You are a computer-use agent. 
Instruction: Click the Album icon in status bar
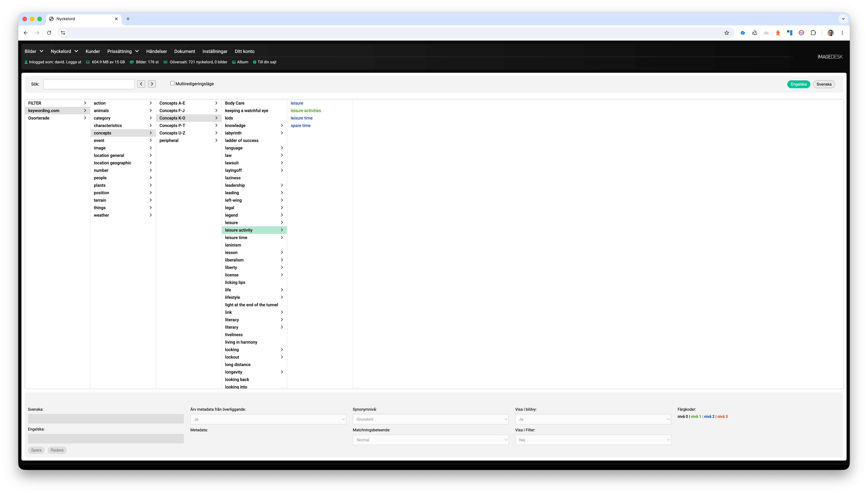pyautogui.click(x=234, y=62)
